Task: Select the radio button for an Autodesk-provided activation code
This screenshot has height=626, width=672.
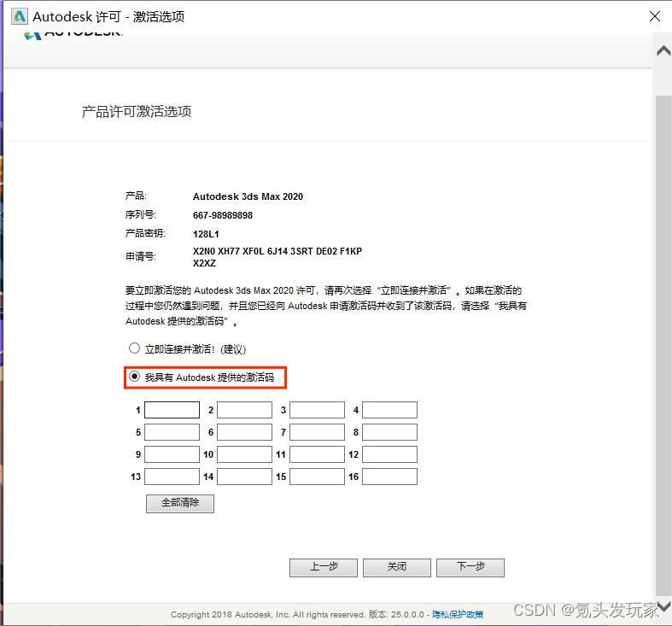Action: pos(134,377)
